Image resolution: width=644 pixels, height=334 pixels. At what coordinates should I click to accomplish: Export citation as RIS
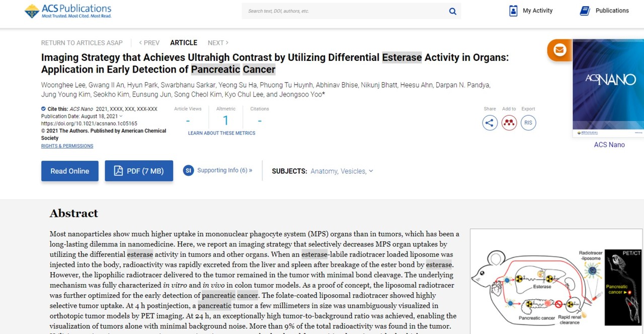(528, 122)
